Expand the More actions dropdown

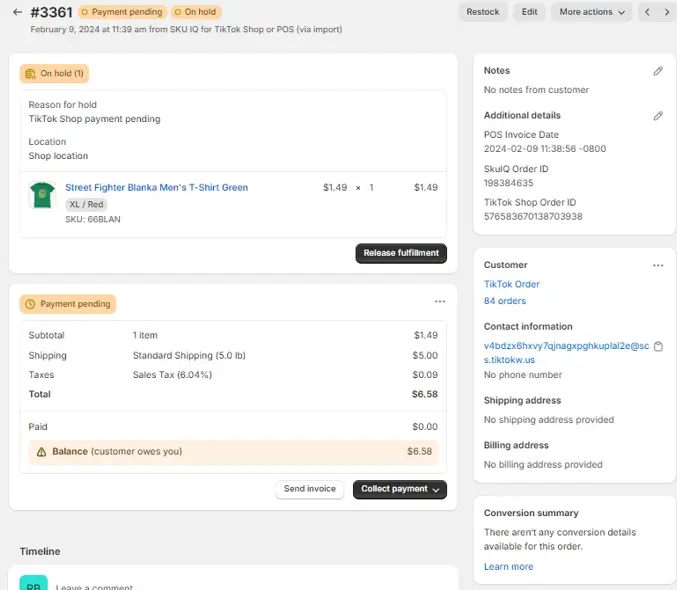591,12
